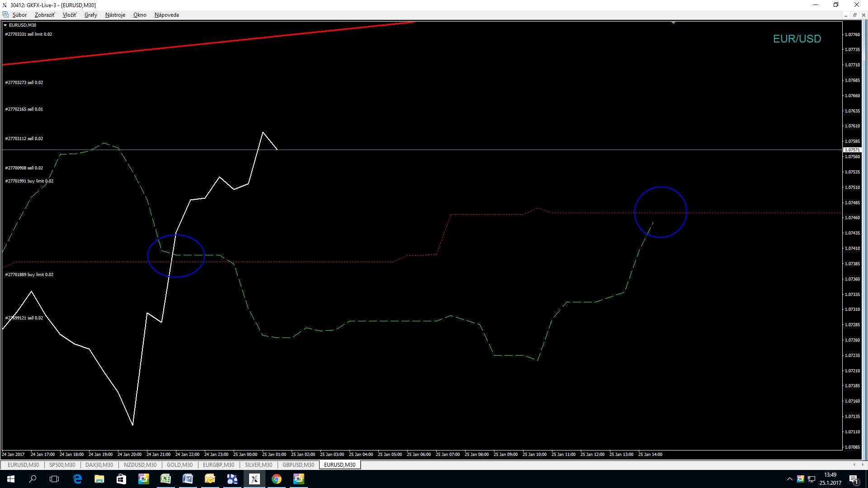
Task: Open the Action Center notifications
Action: [x=854, y=479]
